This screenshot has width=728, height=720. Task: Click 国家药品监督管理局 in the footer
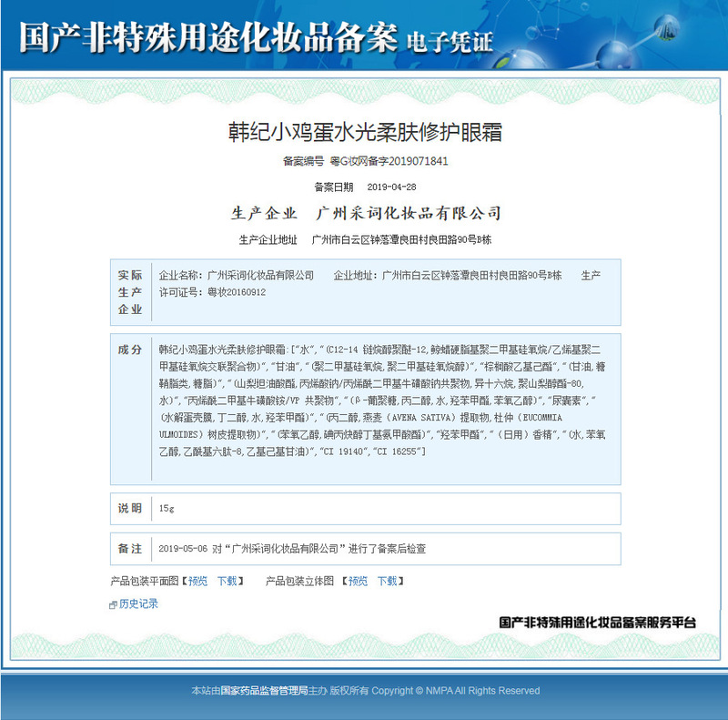264,691
